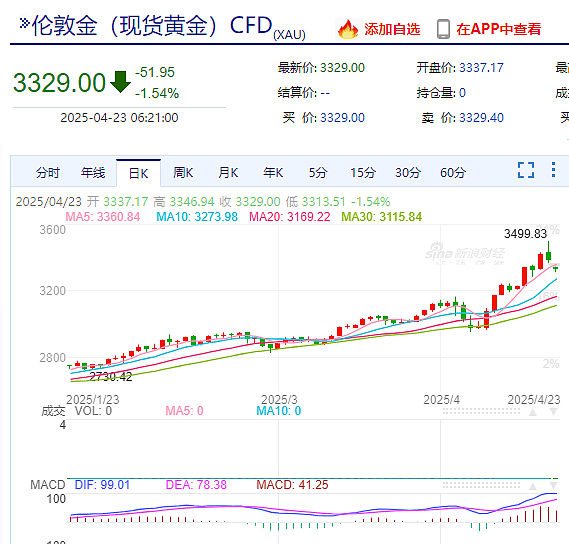Select the 日K chart tab
Screen dimensions: 569x544
(x=138, y=173)
